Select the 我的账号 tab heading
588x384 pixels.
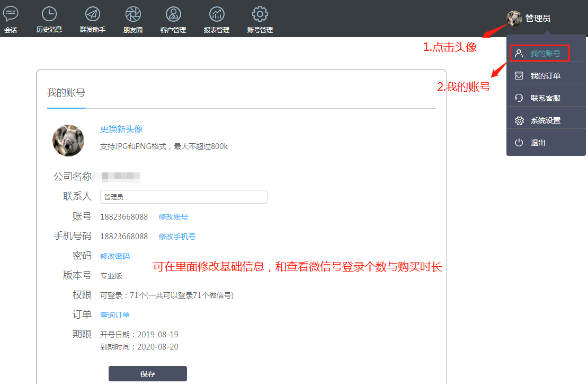tap(66, 93)
